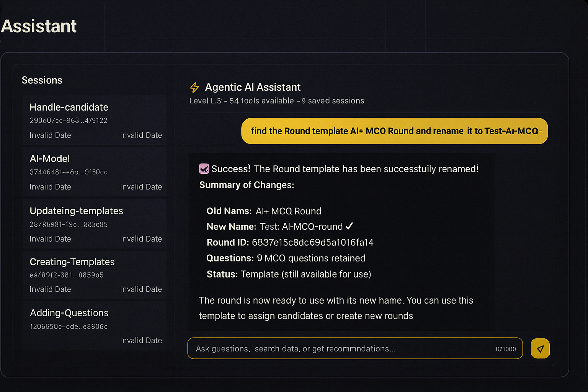The image size is (588, 392).
Task: Click the send message arrow button
Action: pyautogui.click(x=540, y=348)
